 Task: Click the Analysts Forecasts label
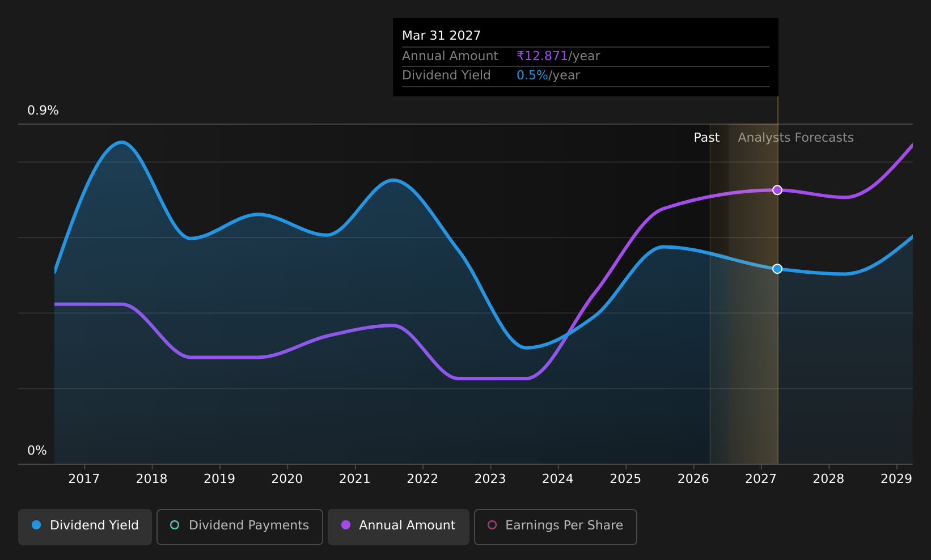[795, 138]
